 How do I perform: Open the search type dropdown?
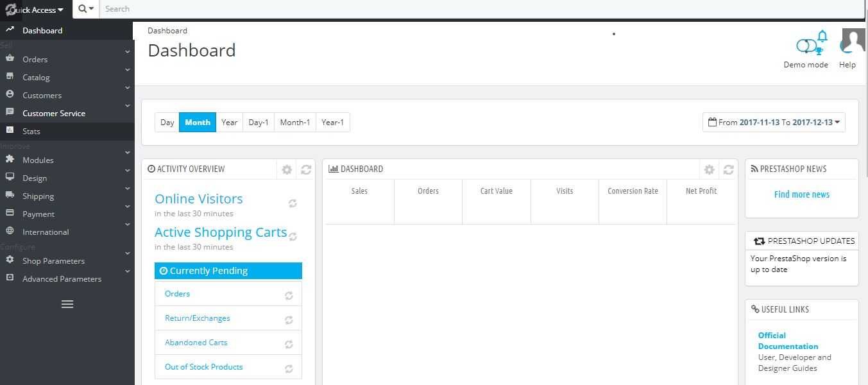86,9
